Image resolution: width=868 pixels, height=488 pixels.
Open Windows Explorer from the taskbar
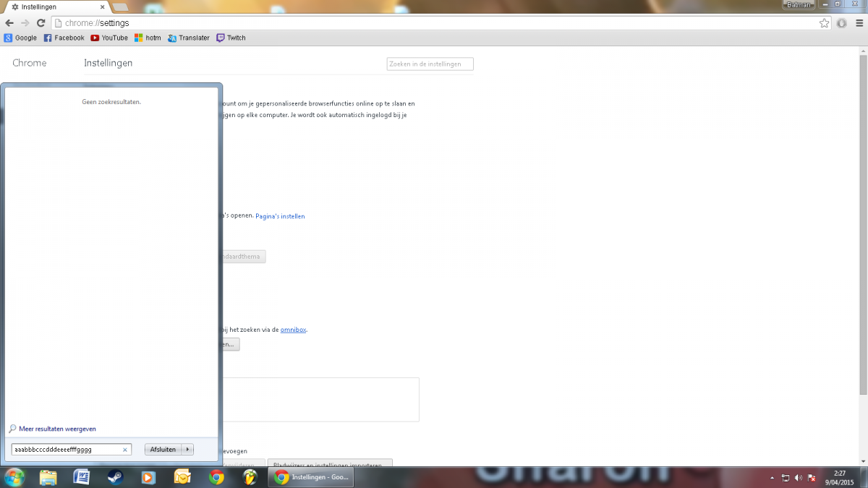pyautogui.click(x=48, y=477)
